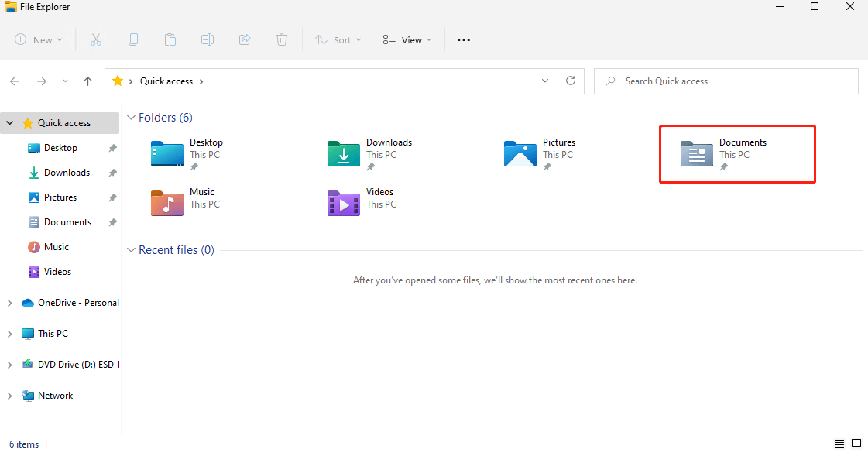Expand Network tree node
The height and width of the screenshot is (453, 868).
(10, 396)
